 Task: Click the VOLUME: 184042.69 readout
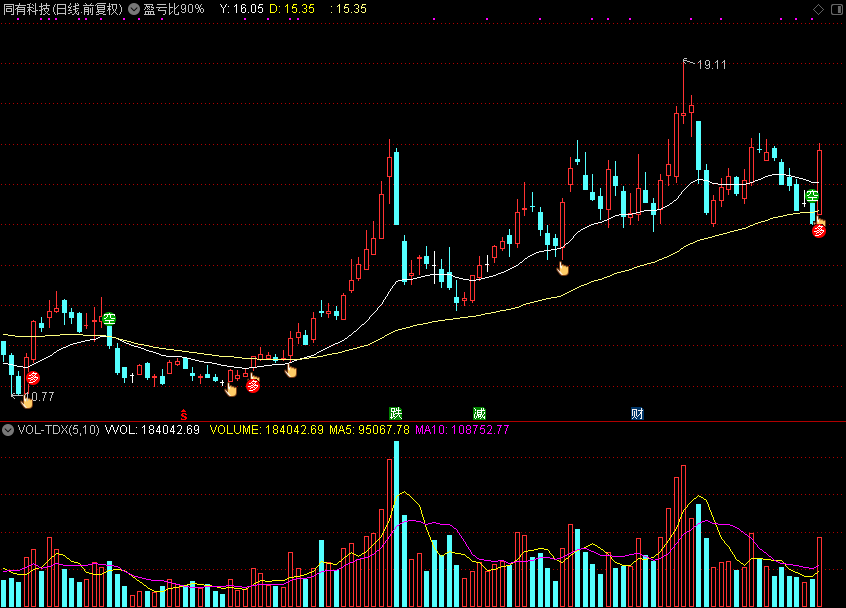coord(267,430)
